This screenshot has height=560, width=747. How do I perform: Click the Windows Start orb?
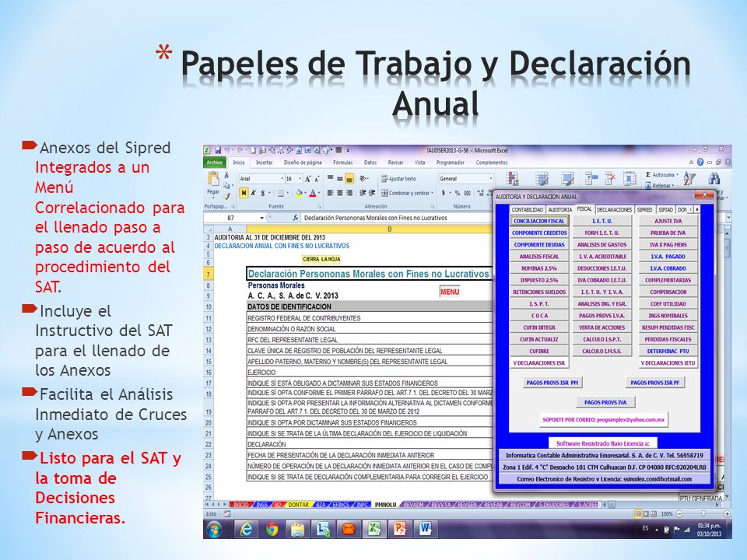point(215,529)
